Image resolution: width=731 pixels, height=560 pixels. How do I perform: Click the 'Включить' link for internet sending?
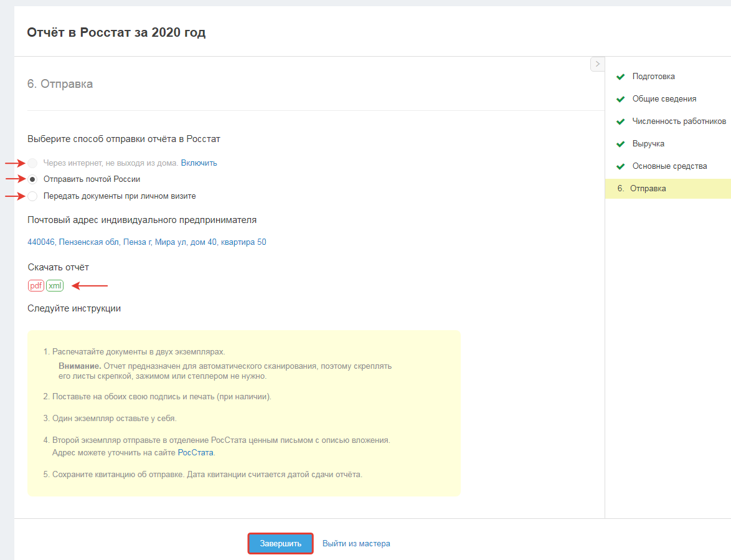(199, 163)
